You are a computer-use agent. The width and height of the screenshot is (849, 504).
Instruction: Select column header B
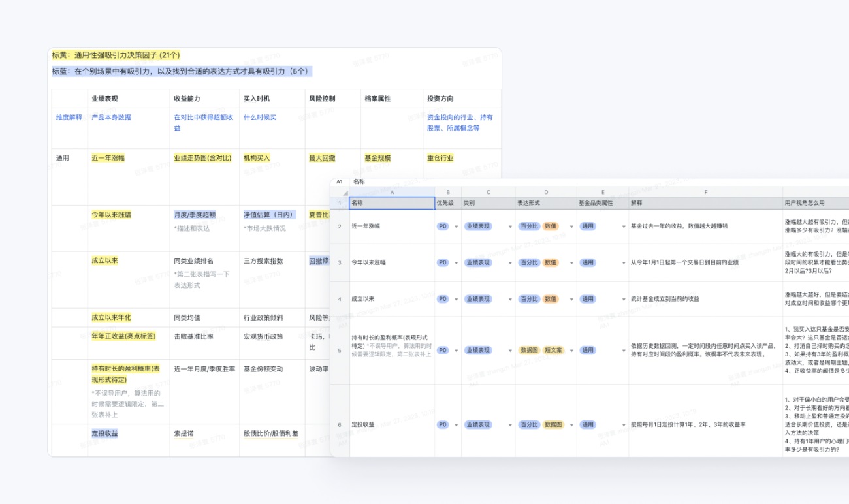(x=448, y=193)
